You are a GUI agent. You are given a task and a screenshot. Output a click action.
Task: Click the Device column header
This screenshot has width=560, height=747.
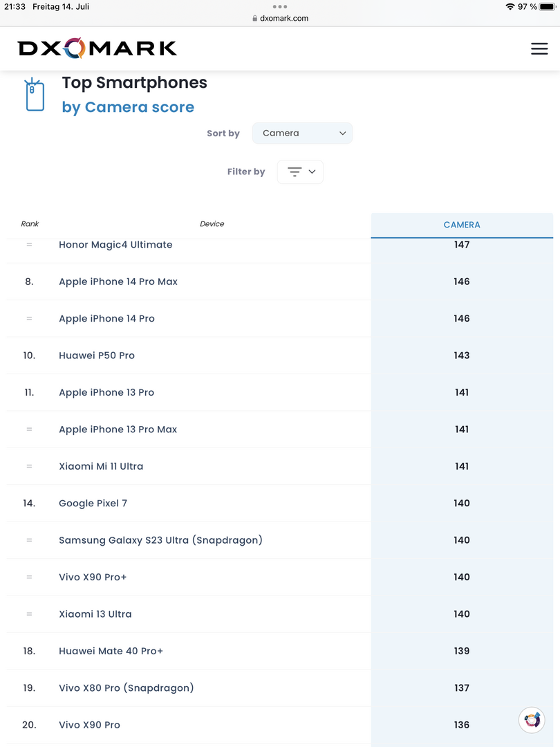tap(212, 224)
